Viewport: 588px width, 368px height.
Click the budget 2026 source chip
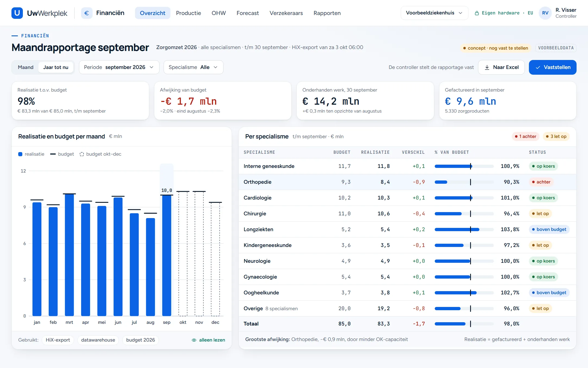click(x=140, y=340)
